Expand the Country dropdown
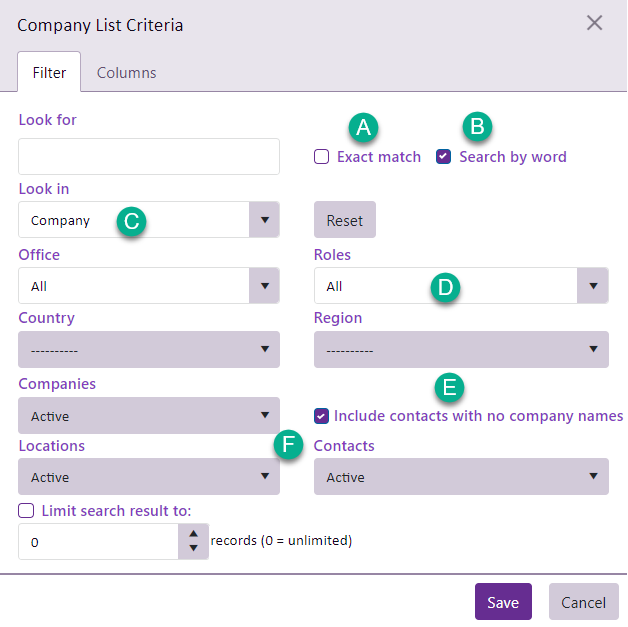 [149, 350]
